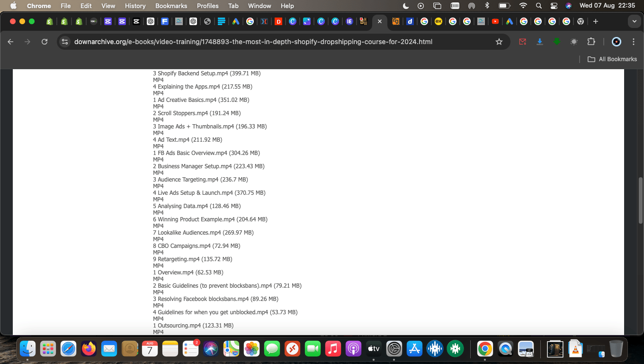Open the Profiles menu
Screen dimensions: 644x364
coord(207,6)
